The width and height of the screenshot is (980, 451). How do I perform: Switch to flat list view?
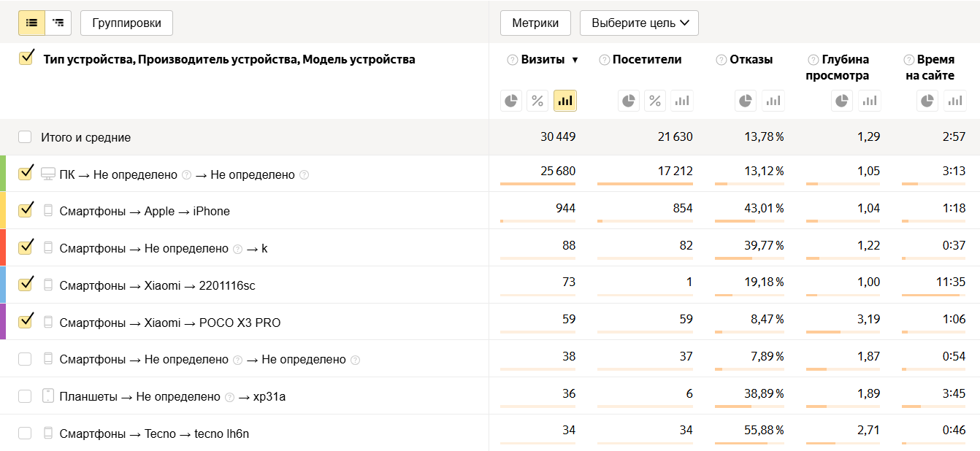[31, 23]
